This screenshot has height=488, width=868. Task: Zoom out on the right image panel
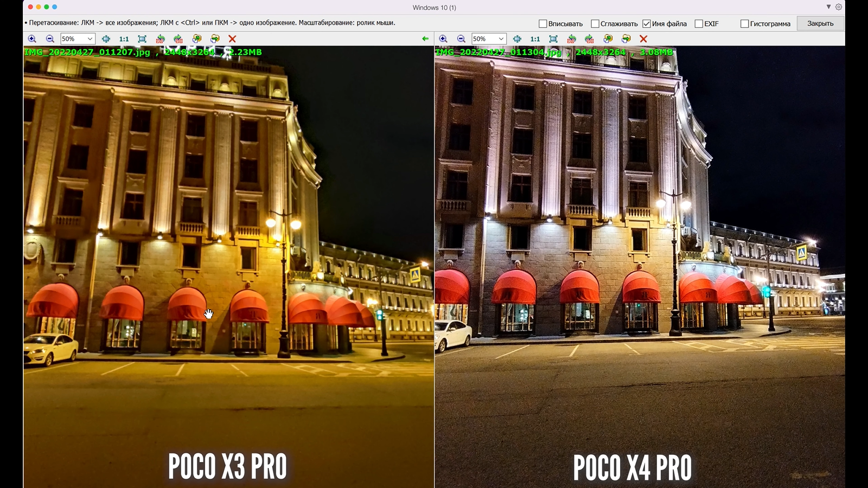[x=461, y=39]
